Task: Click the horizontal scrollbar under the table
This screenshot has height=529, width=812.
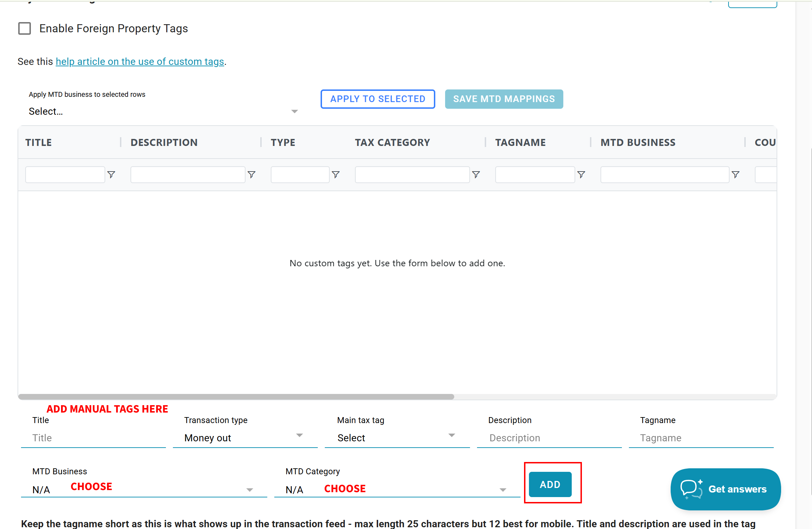Action: [x=236, y=397]
